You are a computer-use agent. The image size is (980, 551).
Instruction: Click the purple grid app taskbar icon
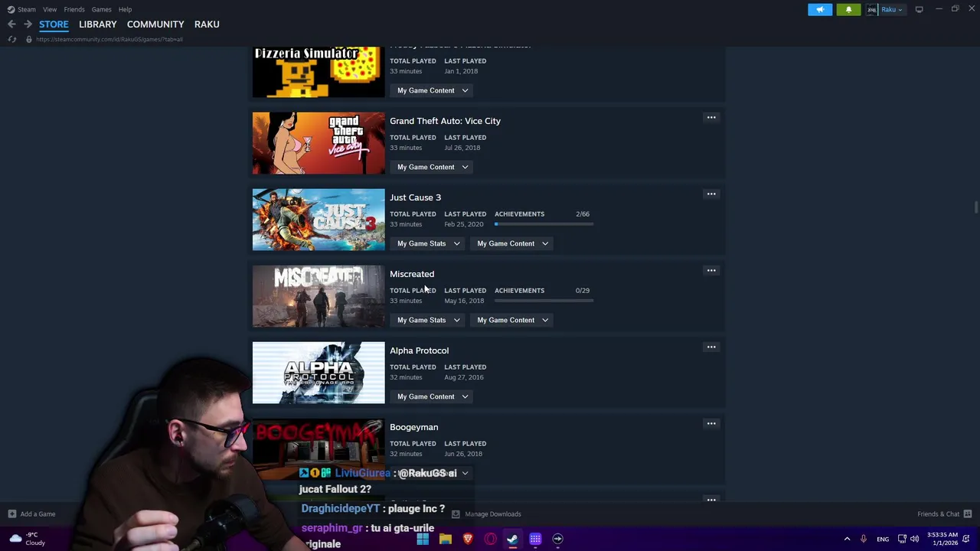coord(535,539)
